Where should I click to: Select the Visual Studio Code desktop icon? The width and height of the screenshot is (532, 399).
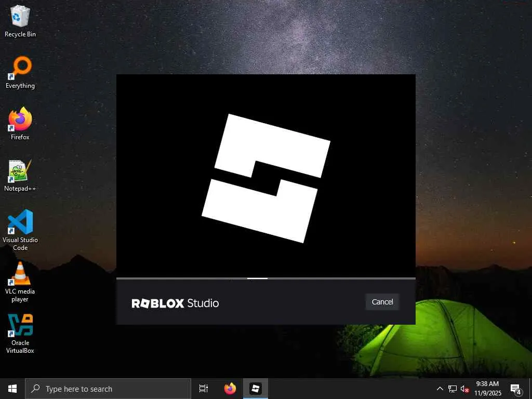[20, 230]
